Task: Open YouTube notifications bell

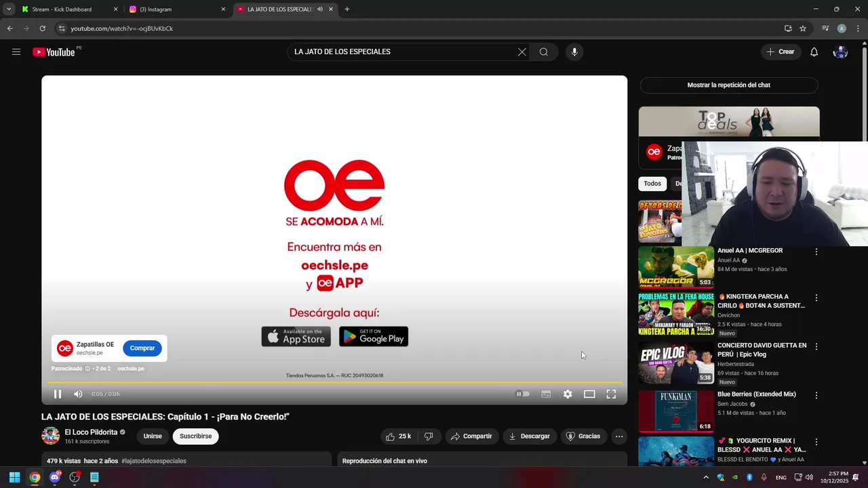Action: pos(814,52)
